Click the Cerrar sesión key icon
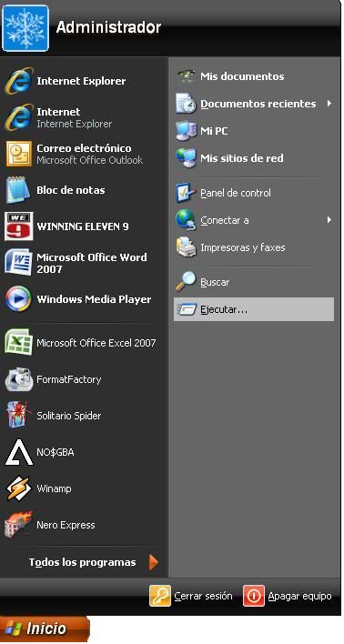 coord(160,596)
